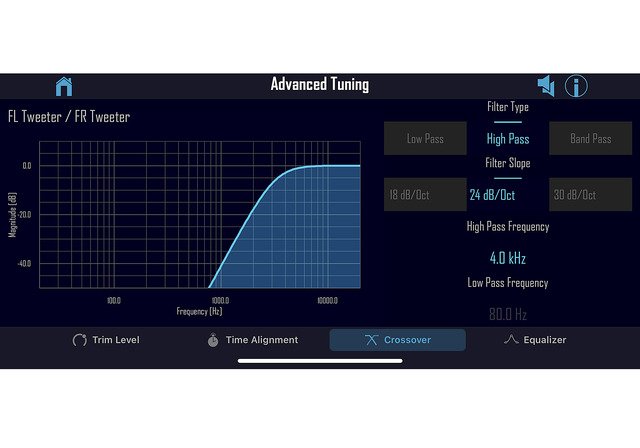Select the Low Pass filter type
640x448 pixels.
(x=425, y=138)
